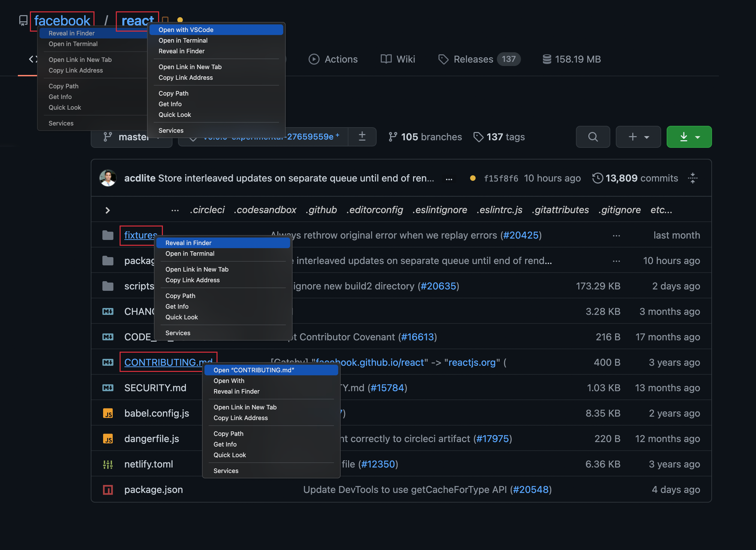The height and width of the screenshot is (550, 756).
Task: Open pull request #16613 link
Action: [x=418, y=337]
